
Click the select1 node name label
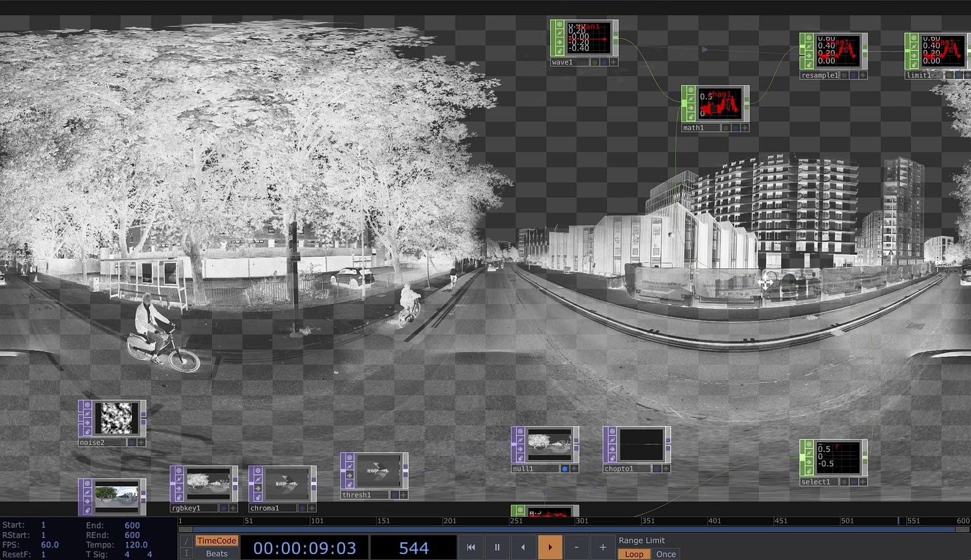point(820,481)
